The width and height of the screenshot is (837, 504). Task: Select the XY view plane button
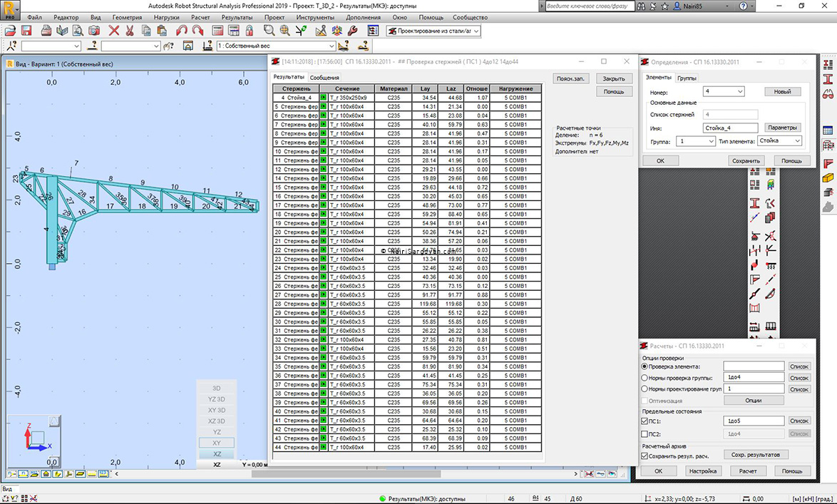[x=217, y=443]
